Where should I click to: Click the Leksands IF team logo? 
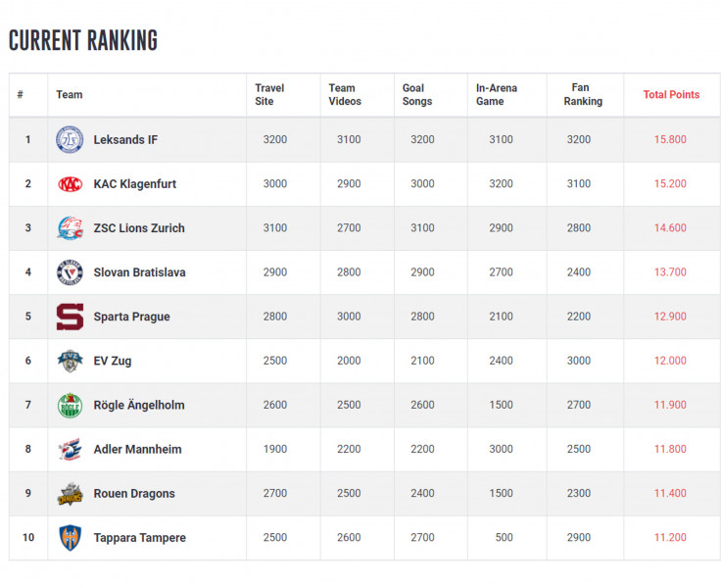coord(70,139)
